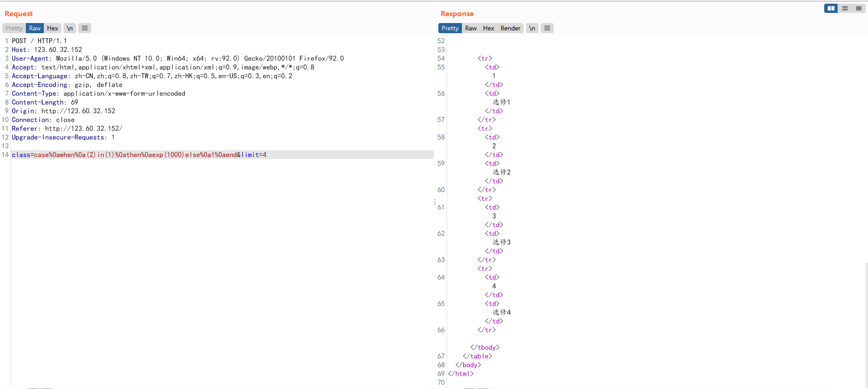Click the Referer header line
This screenshot has width=868, height=389.
[67, 129]
